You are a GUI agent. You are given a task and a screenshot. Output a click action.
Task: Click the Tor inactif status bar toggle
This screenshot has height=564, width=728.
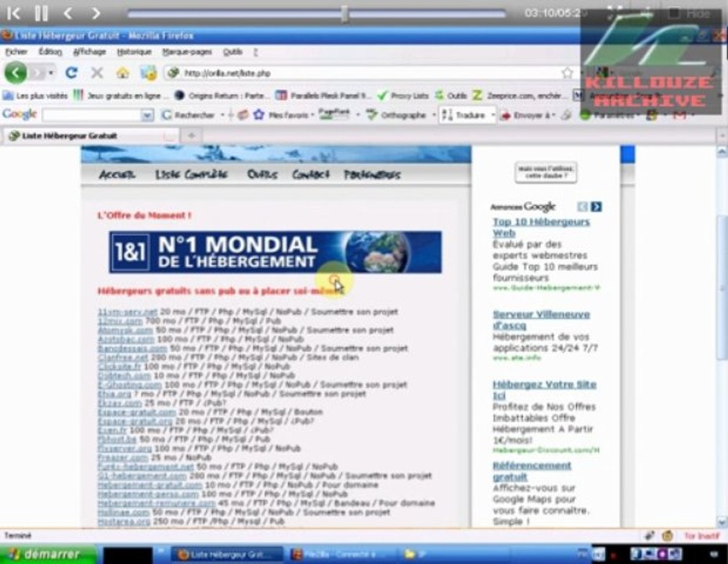pyautogui.click(x=701, y=536)
